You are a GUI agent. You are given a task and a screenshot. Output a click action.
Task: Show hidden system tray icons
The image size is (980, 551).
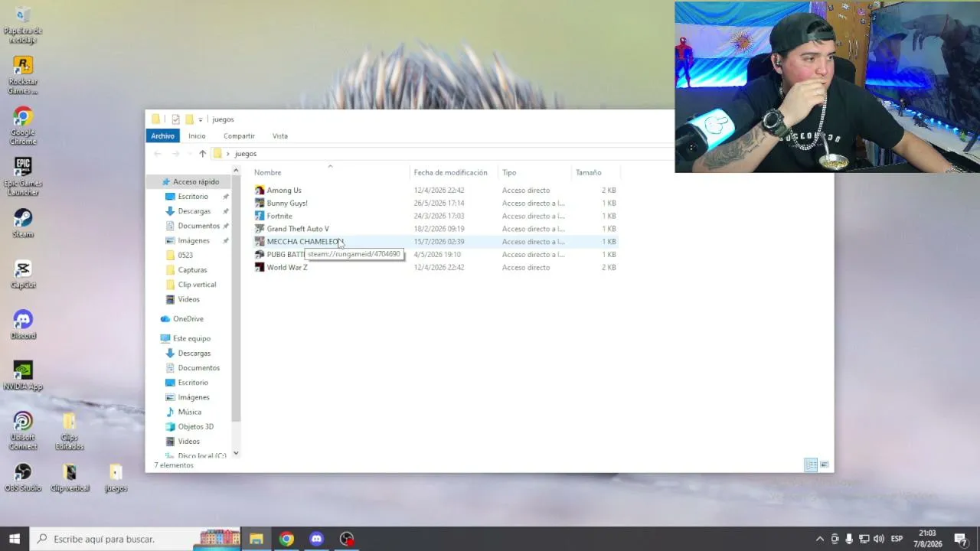click(820, 539)
